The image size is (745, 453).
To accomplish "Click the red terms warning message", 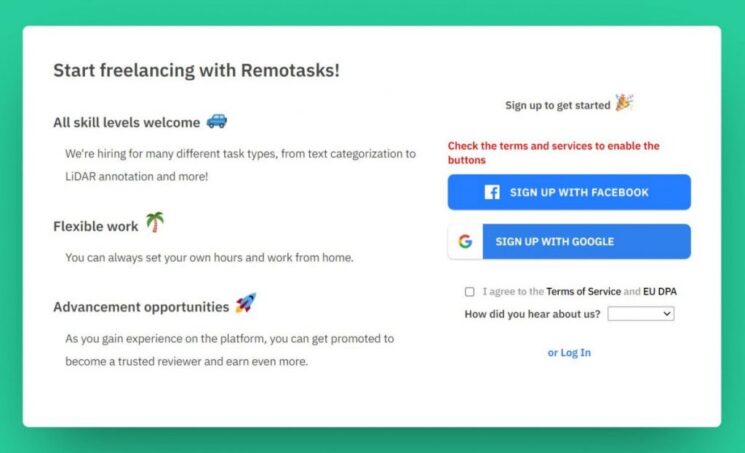I will click(x=554, y=153).
